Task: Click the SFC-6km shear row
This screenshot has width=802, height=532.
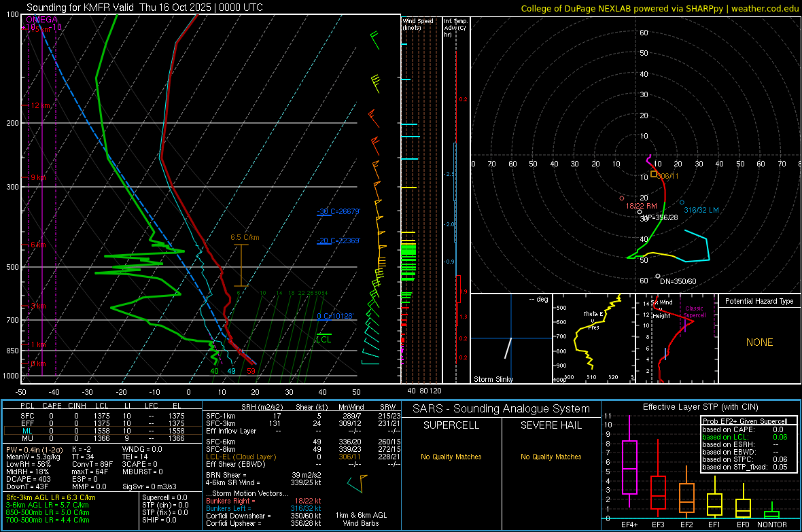Action: click(303, 442)
